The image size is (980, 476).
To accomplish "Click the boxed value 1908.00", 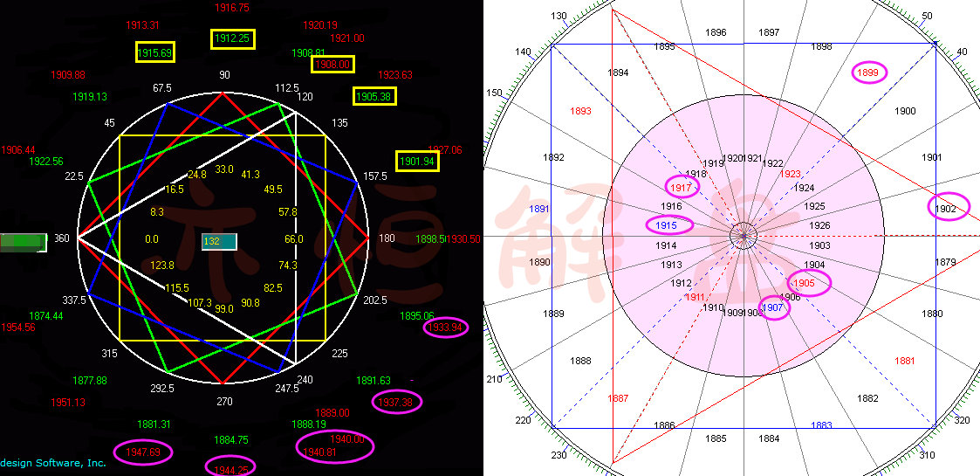I will [333, 64].
